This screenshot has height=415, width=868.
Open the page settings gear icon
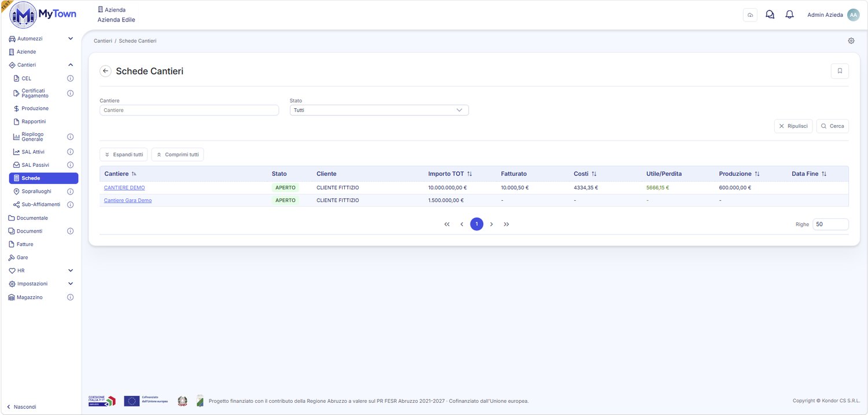pos(851,41)
